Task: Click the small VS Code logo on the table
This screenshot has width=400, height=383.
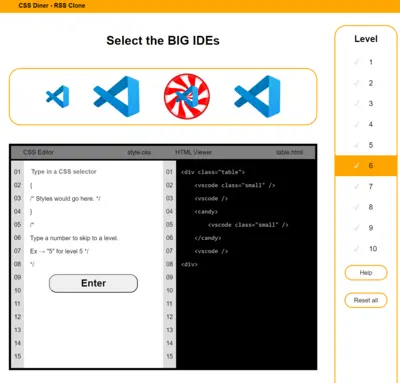Action: click(57, 97)
